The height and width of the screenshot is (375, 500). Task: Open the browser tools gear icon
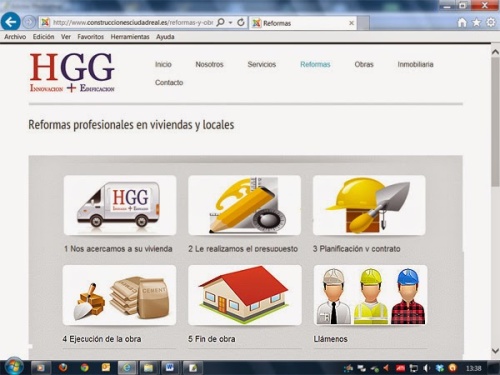491,23
